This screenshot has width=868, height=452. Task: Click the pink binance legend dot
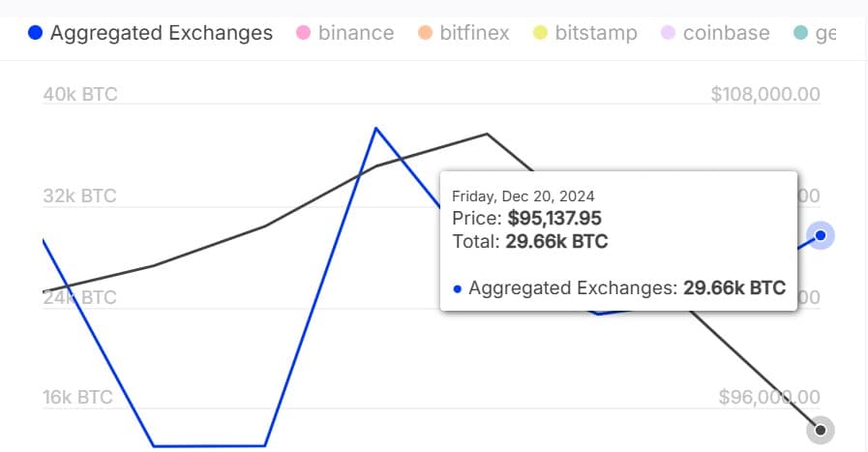coord(303,33)
